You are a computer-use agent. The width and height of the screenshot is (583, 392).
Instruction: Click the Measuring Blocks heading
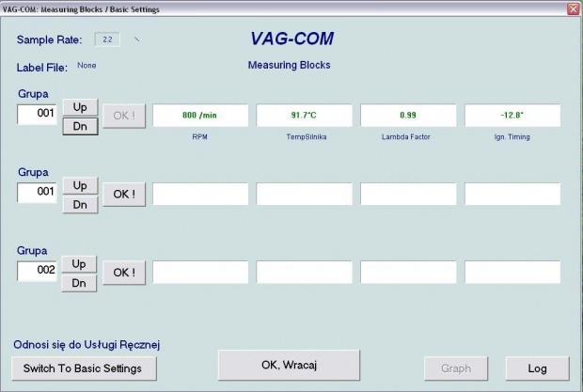(290, 65)
